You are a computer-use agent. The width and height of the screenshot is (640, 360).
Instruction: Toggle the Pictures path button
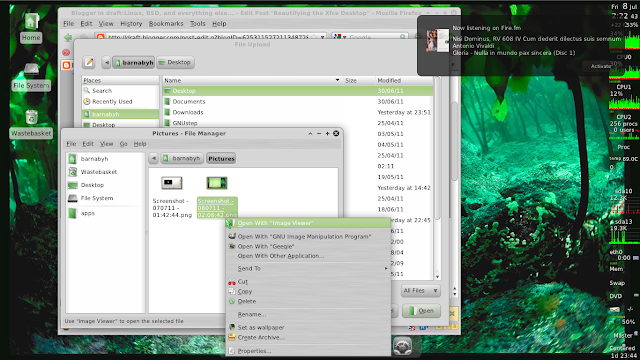221,158
